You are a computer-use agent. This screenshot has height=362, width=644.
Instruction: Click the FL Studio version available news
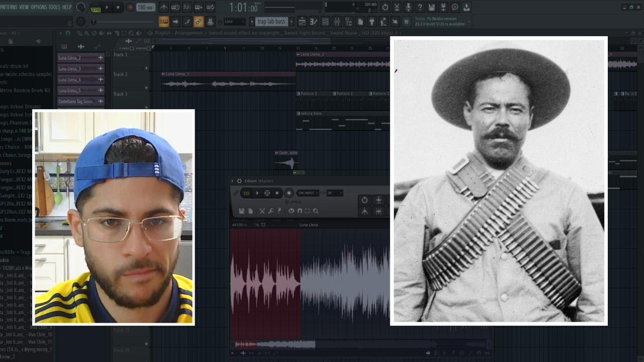440,22
